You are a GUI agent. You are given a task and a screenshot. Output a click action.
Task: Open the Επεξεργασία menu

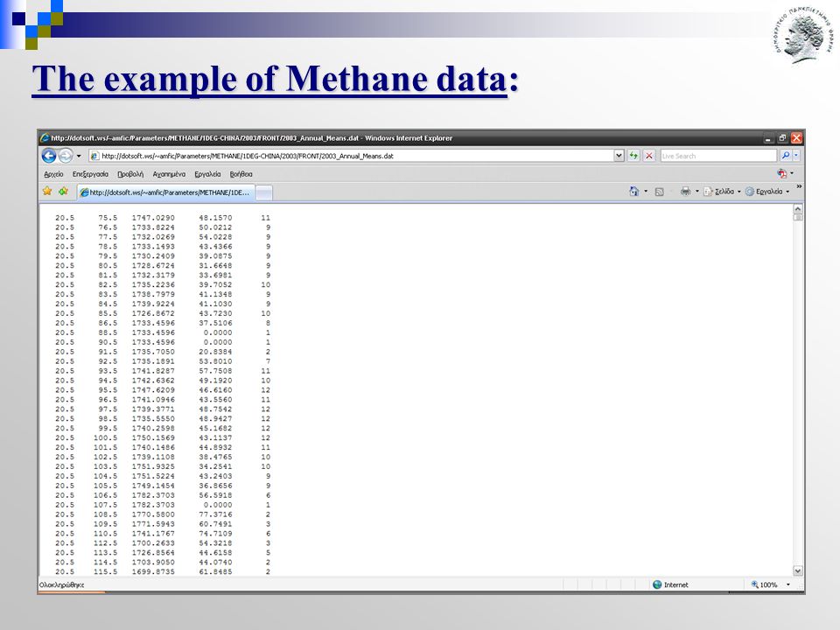click(90, 174)
